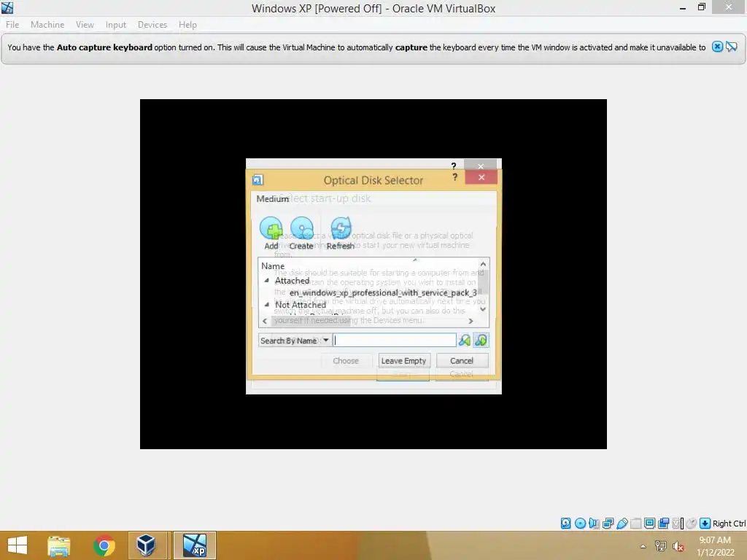This screenshot has height=560, width=747.
Task: Collapse the Attached tree group
Action: pos(267,280)
